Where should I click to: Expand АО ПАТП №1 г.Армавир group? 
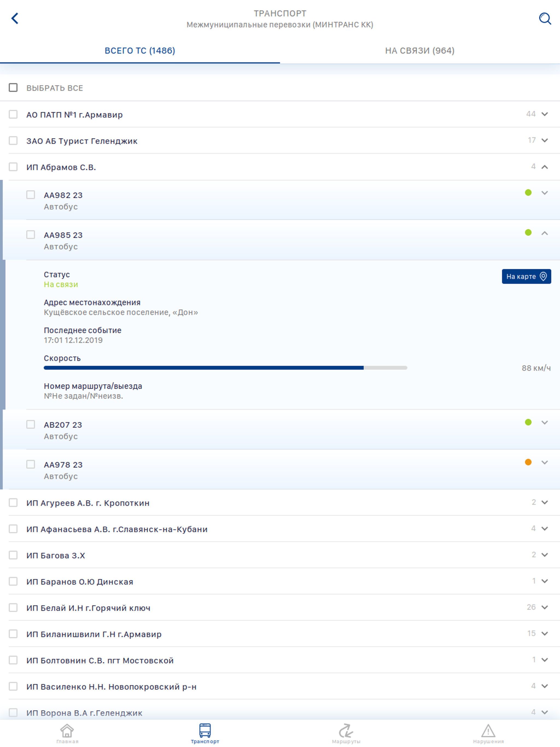(x=545, y=114)
